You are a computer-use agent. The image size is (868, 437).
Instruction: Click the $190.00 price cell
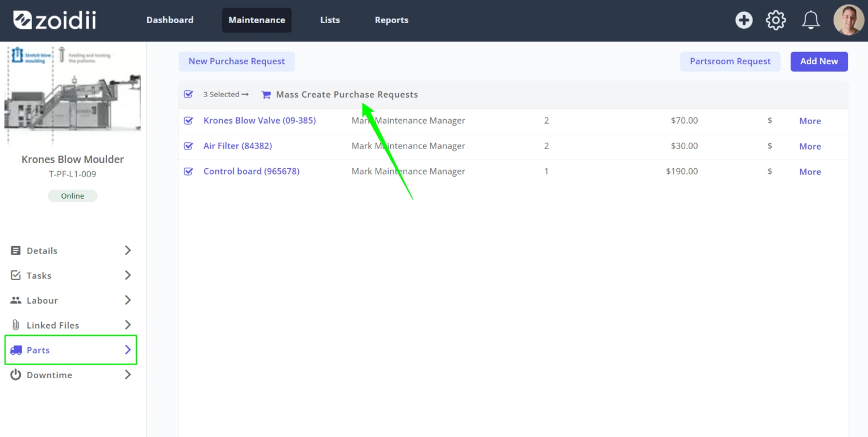tap(682, 171)
